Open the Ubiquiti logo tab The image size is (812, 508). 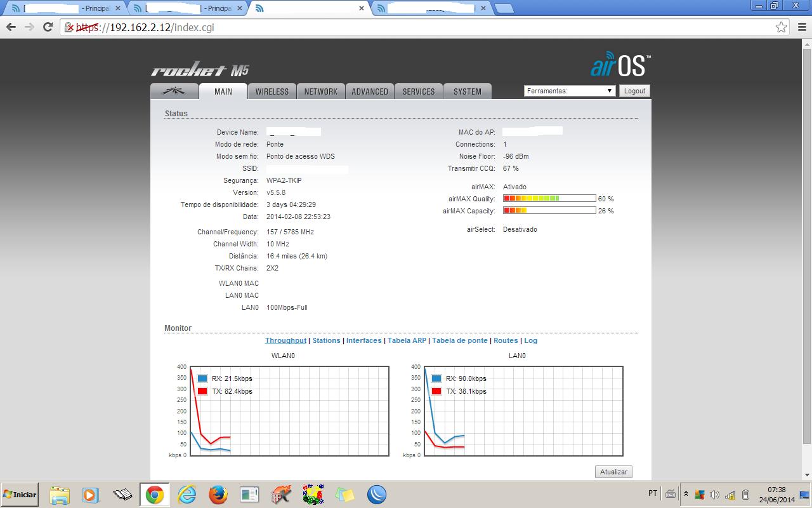tap(174, 91)
